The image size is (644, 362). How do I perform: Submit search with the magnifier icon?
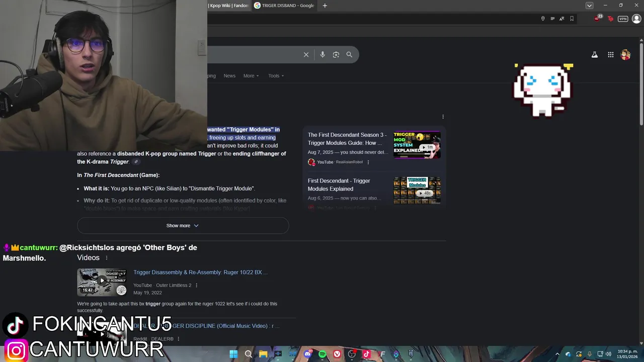(x=349, y=55)
